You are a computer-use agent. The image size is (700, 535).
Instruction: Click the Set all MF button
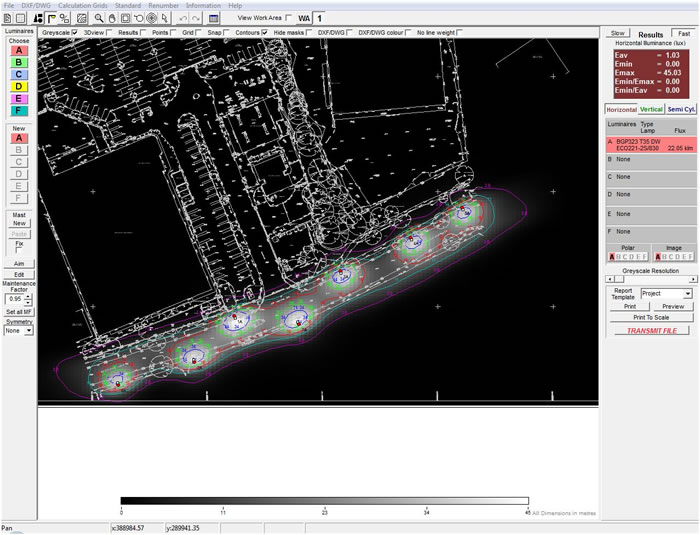tap(19, 312)
